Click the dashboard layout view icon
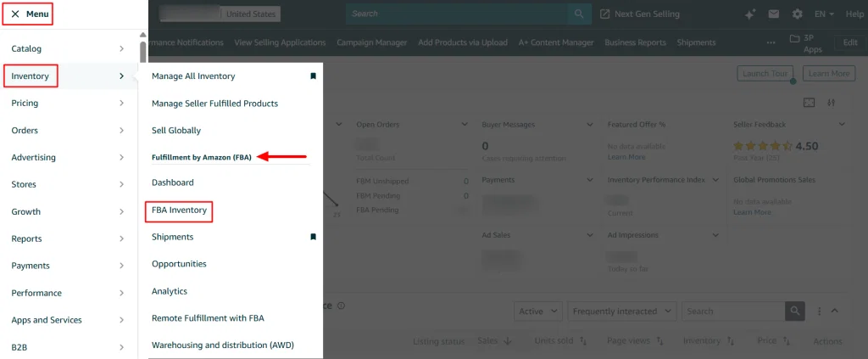868x359 pixels. [810, 103]
